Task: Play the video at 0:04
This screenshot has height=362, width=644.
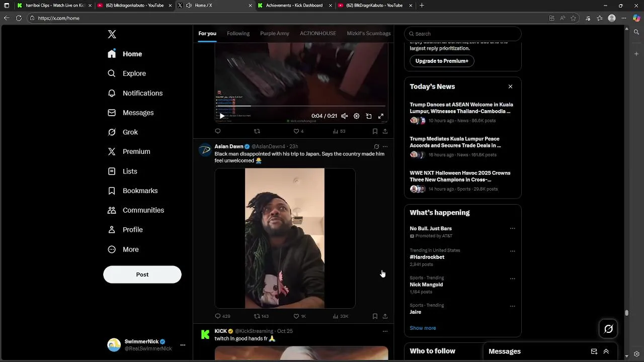Action: click(222, 116)
